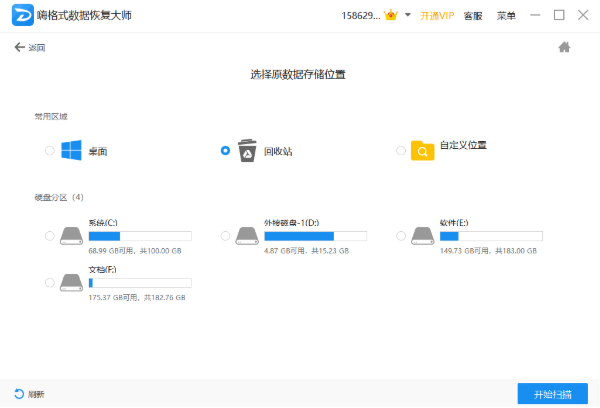Click the VIP crown icon
Image resolution: width=600 pixels, height=408 pixels.
pyautogui.click(x=391, y=15)
